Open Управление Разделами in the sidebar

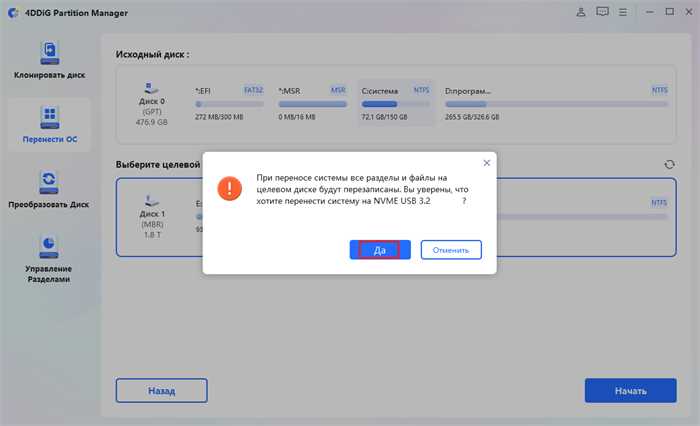click(49, 260)
